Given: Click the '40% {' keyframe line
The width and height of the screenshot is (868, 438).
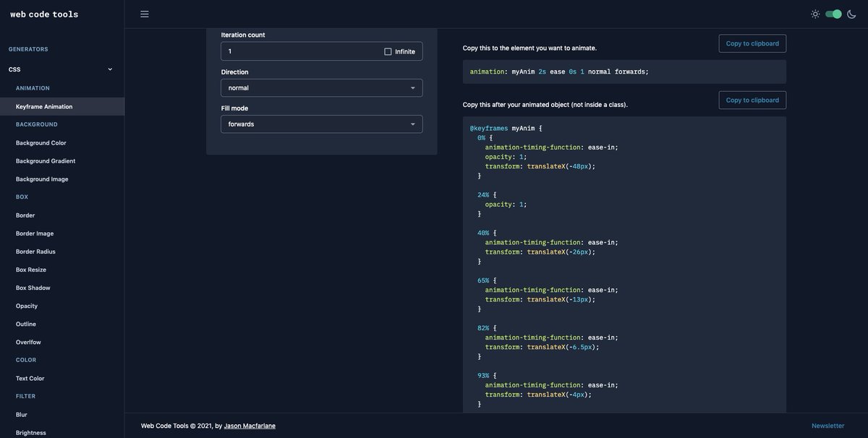Looking at the screenshot, I should pos(487,233).
